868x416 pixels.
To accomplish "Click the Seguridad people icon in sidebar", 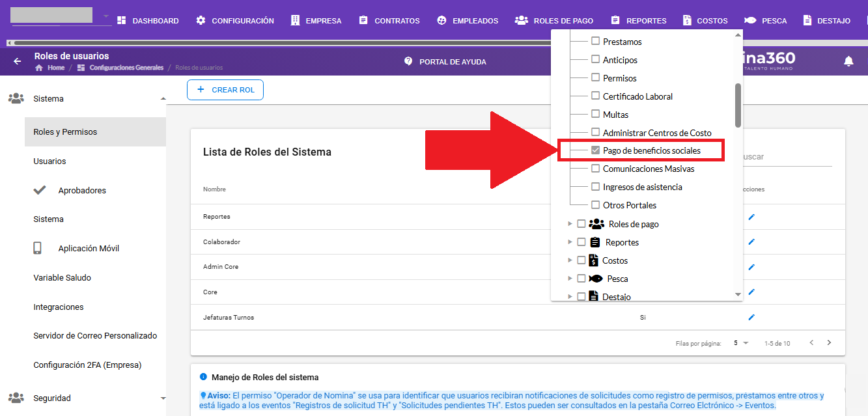I will 16,398.
